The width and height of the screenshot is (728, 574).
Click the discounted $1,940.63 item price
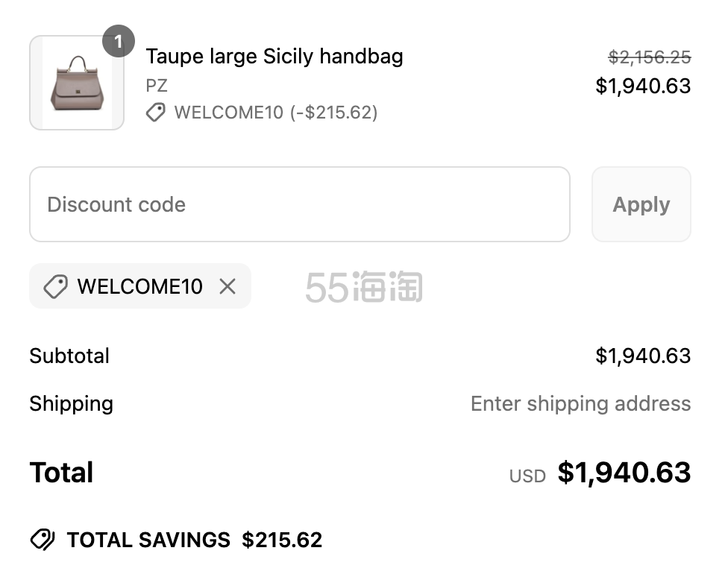(x=643, y=86)
